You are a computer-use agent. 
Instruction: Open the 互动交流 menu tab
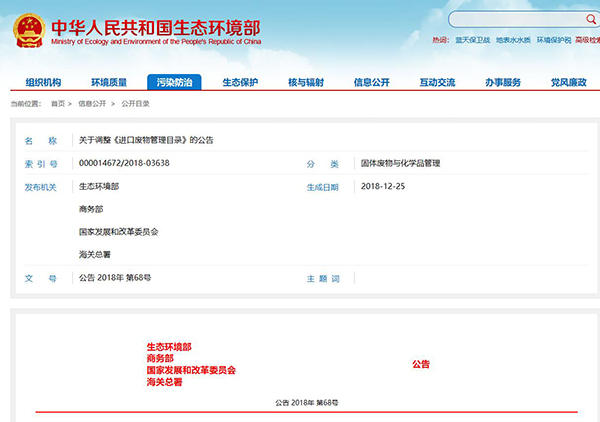point(437,82)
